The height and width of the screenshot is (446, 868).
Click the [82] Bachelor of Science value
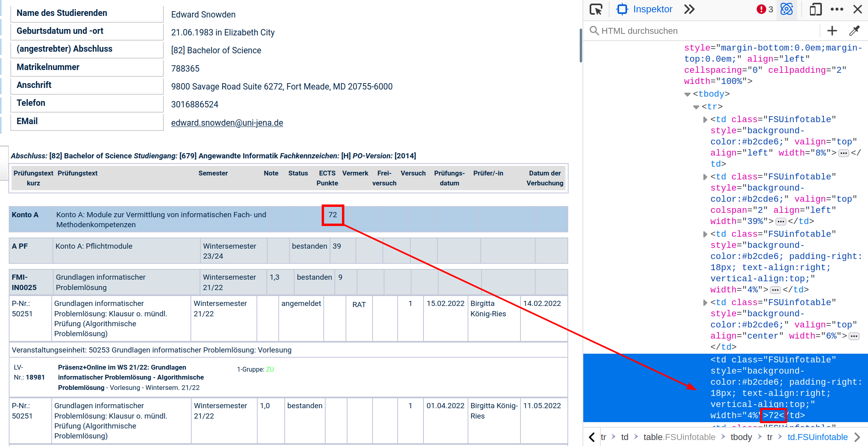216,50
